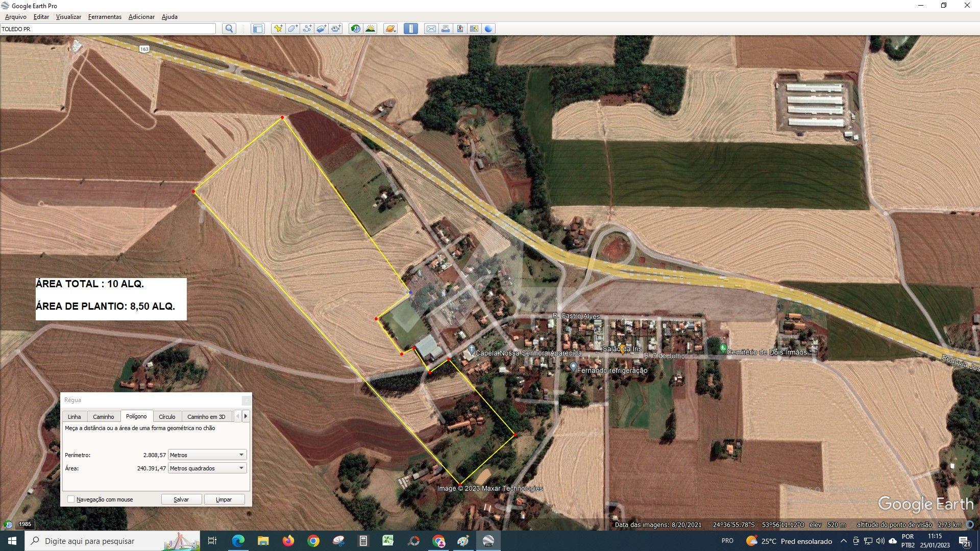Switch to Caminho em 3D tab
The height and width of the screenshot is (551, 980).
(206, 417)
